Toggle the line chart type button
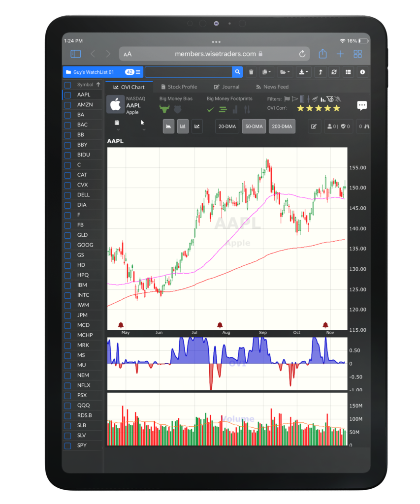This screenshot has height=504, width=420. click(x=197, y=126)
